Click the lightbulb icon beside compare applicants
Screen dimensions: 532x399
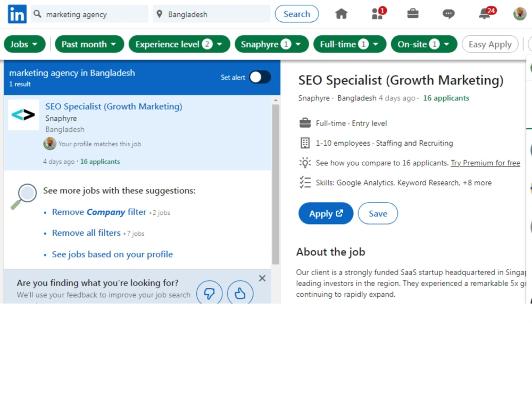click(305, 163)
